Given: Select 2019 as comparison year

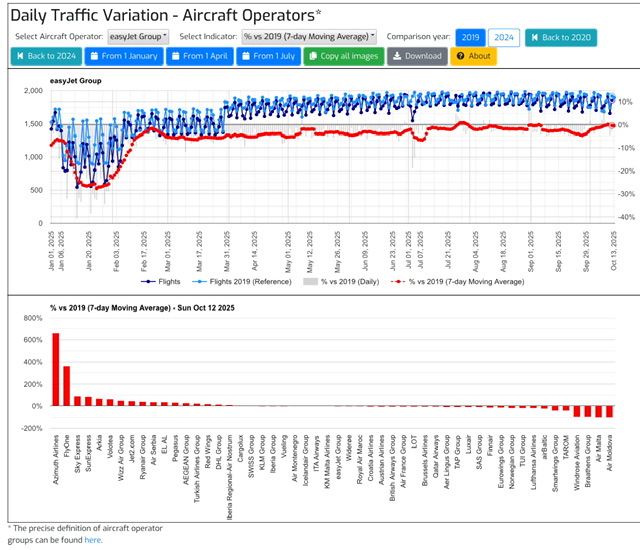Looking at the screenshot, I should pyautogui.click(x=470, y=37).
